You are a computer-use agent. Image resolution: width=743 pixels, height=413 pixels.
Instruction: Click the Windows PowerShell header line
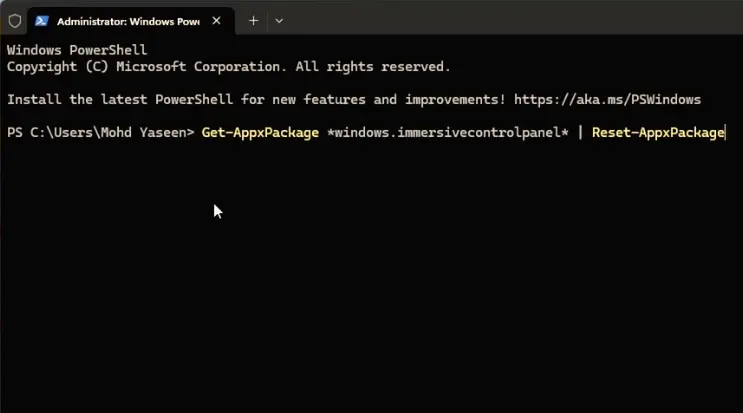click(x=77, y=50)
